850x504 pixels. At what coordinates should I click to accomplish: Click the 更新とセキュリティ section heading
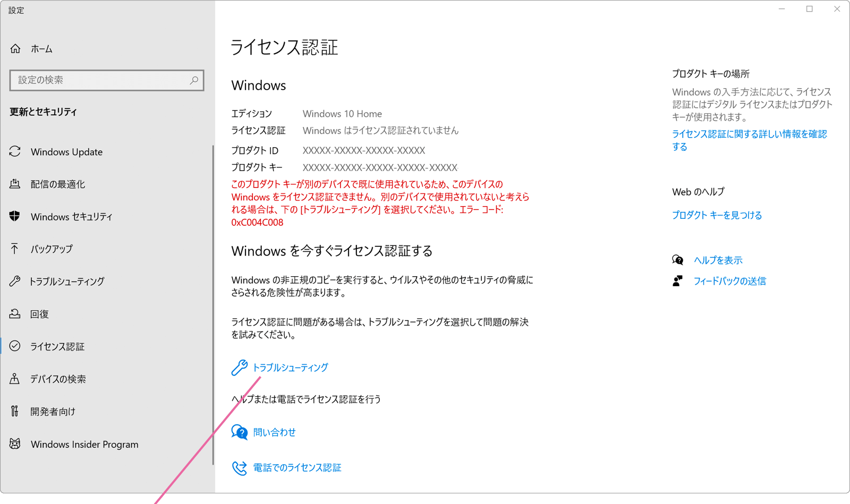point(44,112)
